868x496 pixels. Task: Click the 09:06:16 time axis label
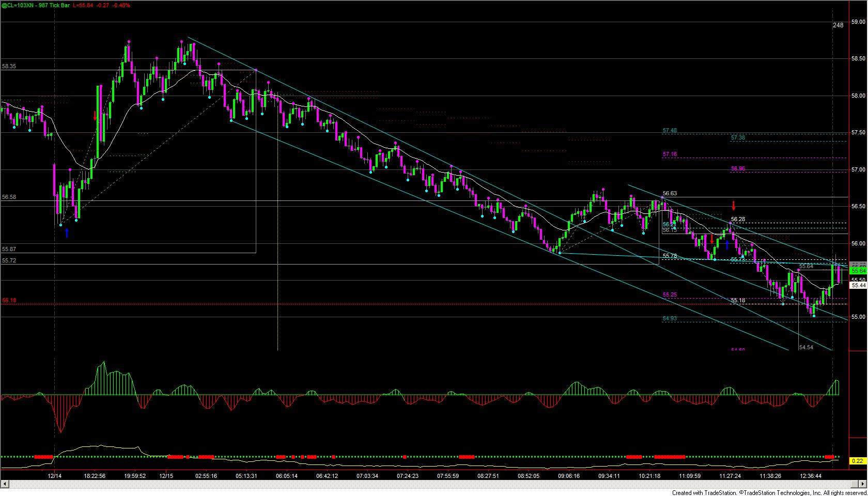568,475
